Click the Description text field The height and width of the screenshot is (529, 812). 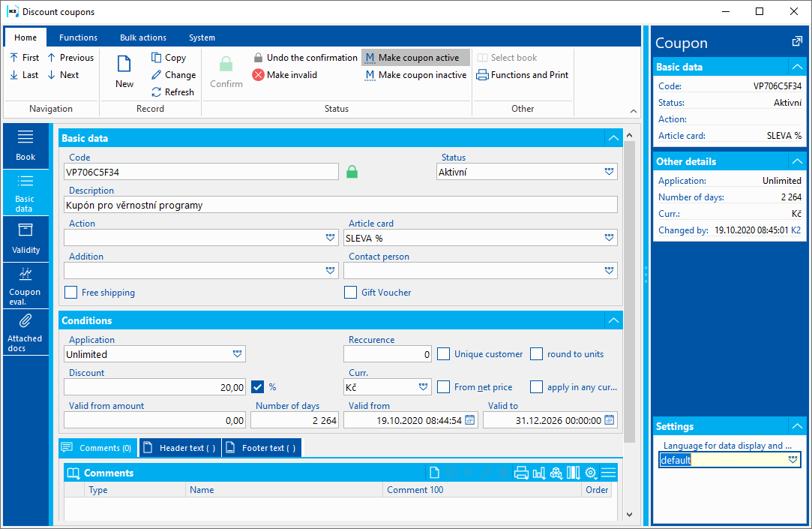coord(340,205)
